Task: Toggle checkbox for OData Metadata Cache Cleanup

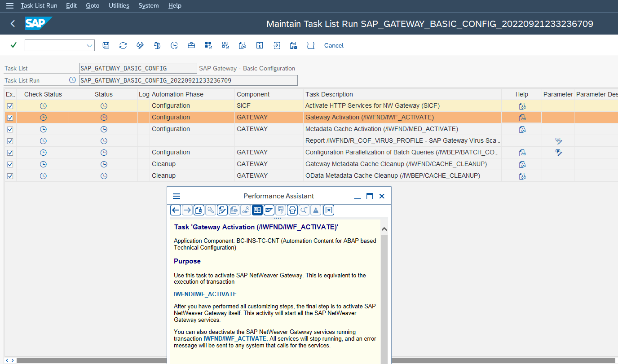Action: coord(10,176)
